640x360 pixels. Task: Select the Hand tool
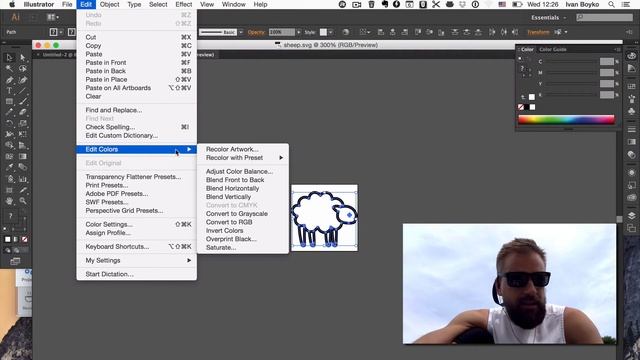(9, 201)
